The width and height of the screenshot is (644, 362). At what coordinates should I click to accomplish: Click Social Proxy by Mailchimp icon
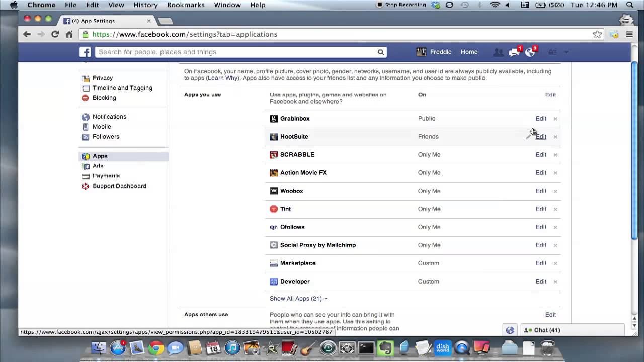click(274, 245)
